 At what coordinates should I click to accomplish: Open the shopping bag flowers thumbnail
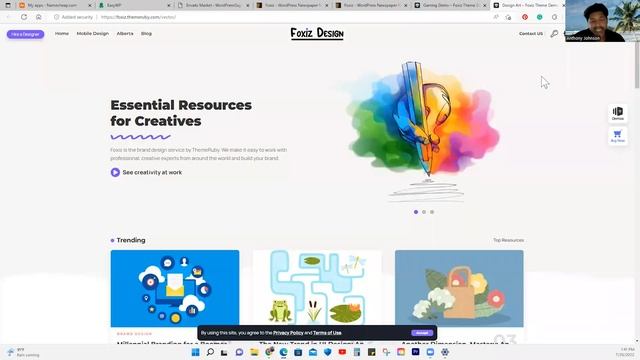459,288
